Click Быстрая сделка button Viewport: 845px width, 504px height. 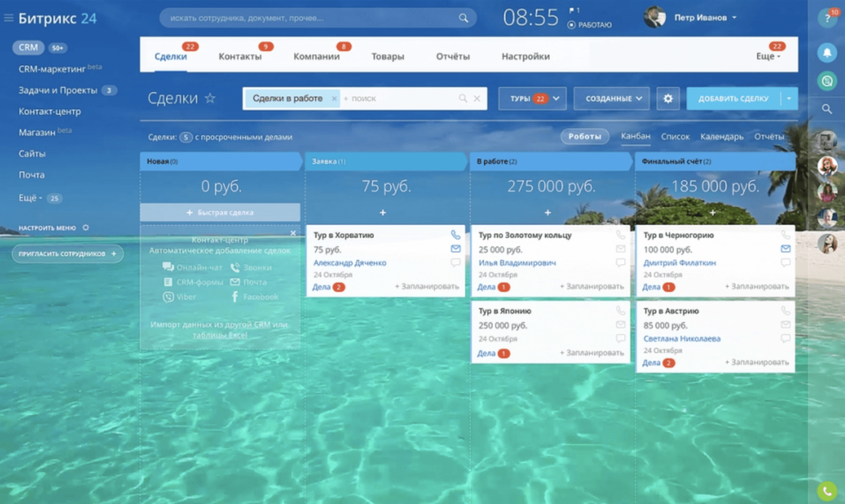tap(220, 212)
